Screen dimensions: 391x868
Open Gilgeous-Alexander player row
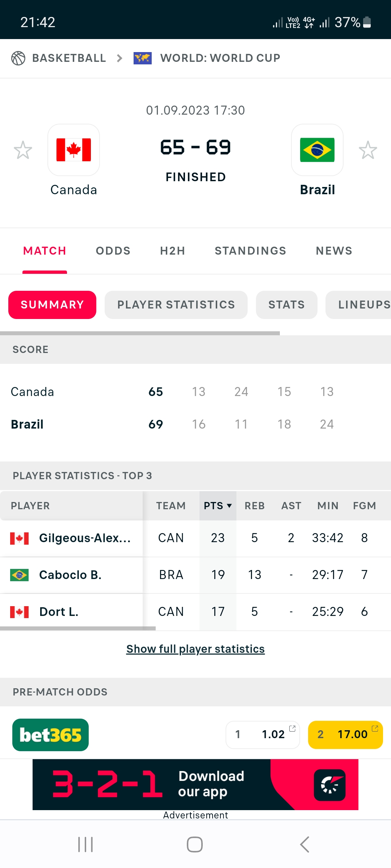(85, 538)
